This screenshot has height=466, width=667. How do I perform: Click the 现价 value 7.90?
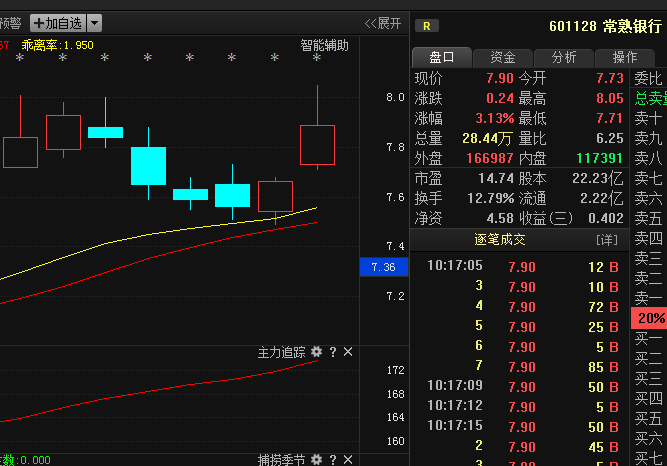pos(500,78)
